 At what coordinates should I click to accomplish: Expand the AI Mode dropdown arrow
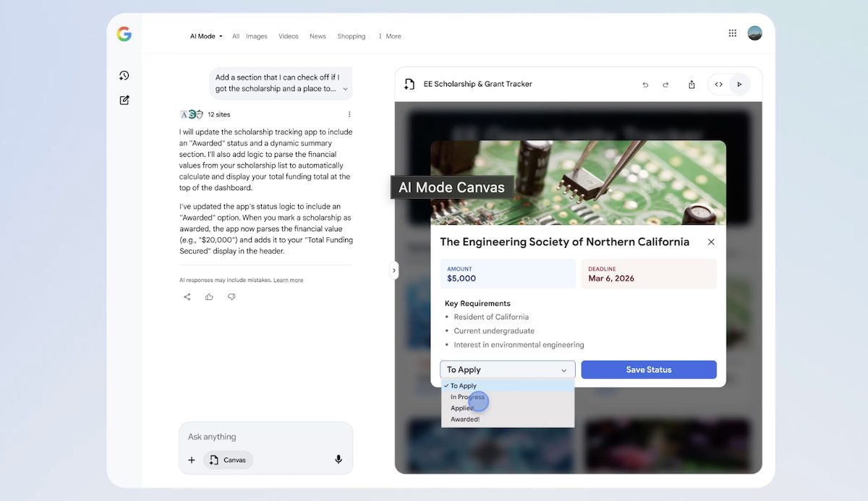click(221, 36)
